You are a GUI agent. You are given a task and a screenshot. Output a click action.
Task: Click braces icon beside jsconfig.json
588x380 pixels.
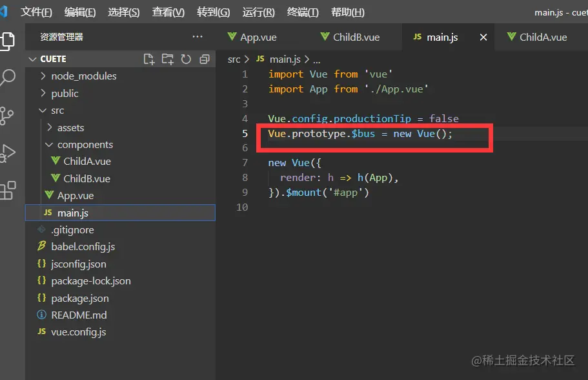(41, 264)
